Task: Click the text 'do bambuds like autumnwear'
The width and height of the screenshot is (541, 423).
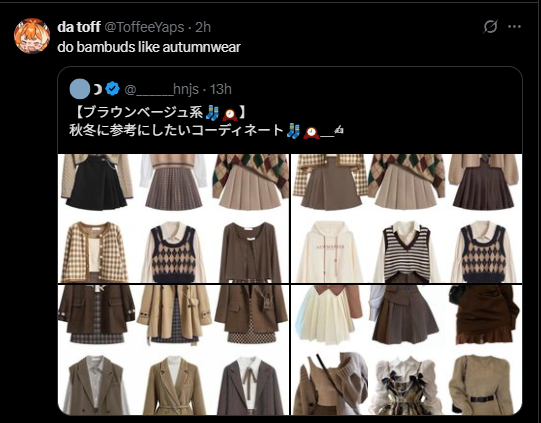Action: click(149, 47)
